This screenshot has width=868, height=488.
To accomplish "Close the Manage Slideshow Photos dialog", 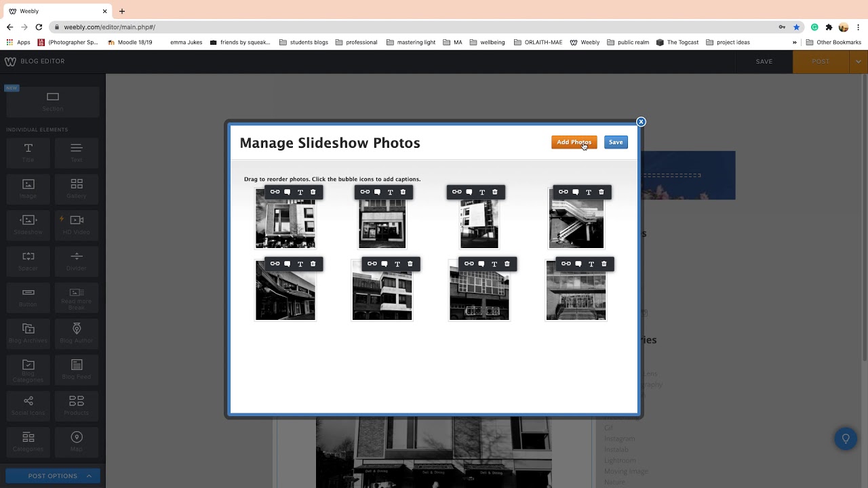I will [x=641, y=122].
